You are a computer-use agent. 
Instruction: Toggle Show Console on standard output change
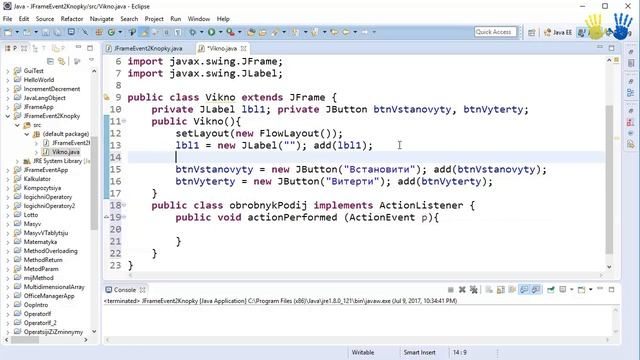pos(524,290)
